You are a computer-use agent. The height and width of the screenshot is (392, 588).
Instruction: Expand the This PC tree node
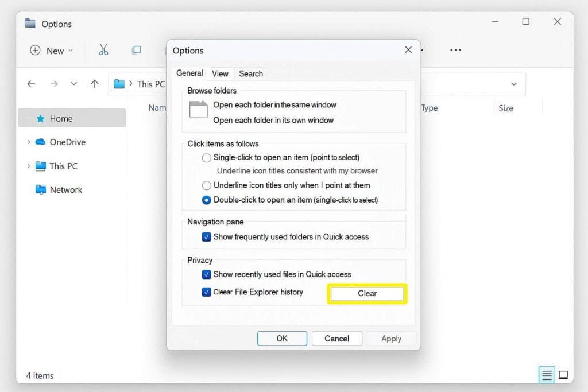(29, 166)
